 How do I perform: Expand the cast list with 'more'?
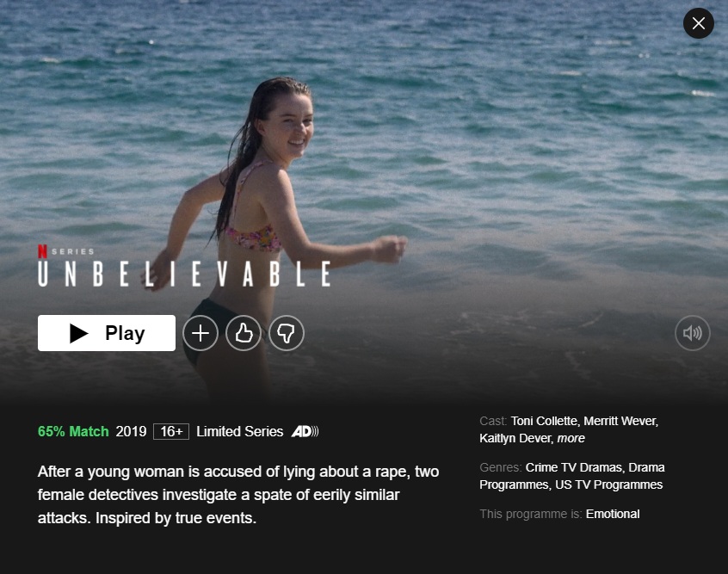[571, 438]
